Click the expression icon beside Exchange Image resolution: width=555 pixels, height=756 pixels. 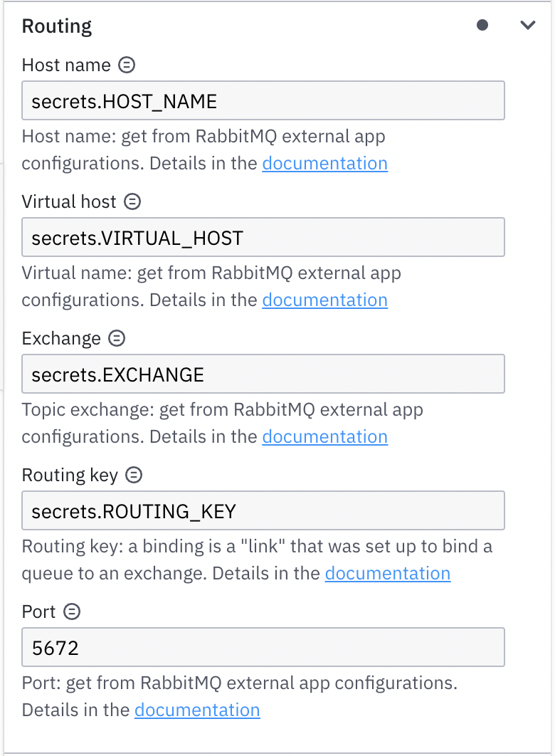[116, 338]
